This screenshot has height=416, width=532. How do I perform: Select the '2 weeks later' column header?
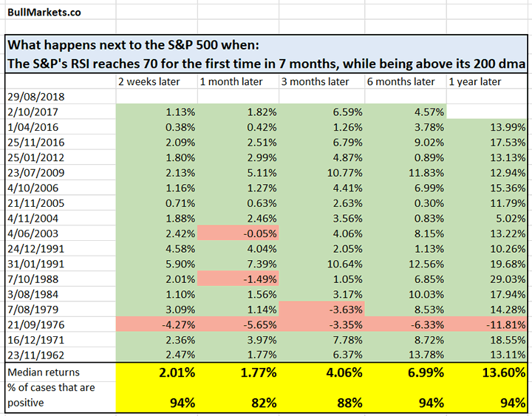149,81
